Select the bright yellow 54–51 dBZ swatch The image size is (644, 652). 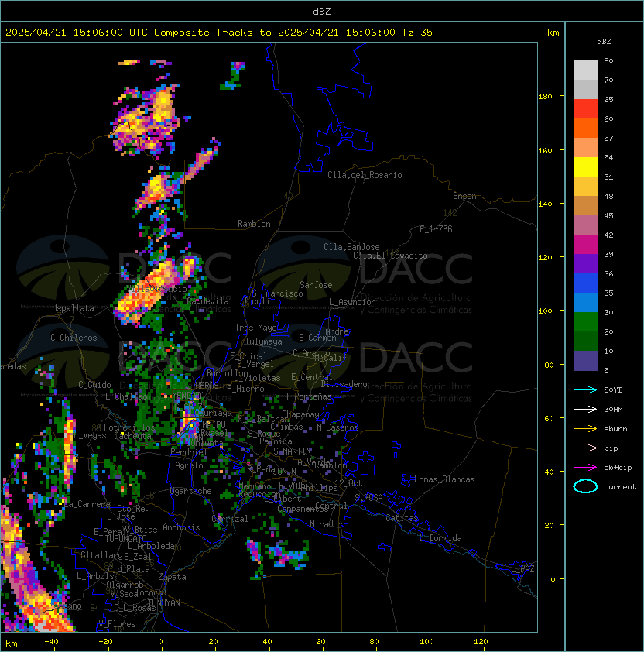pos(585,166)
